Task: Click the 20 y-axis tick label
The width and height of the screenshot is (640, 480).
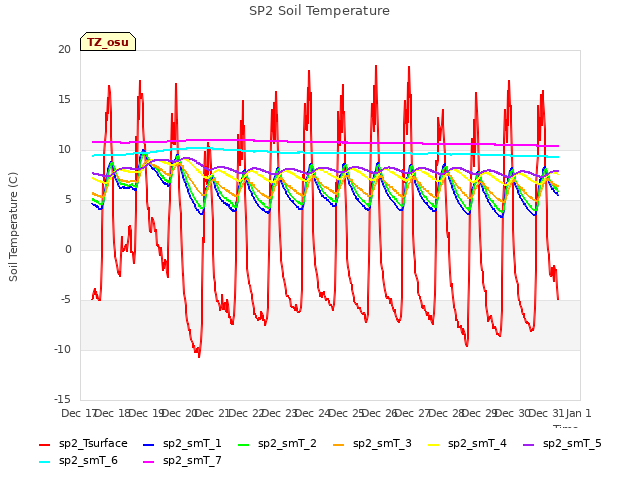Action: 64,49
